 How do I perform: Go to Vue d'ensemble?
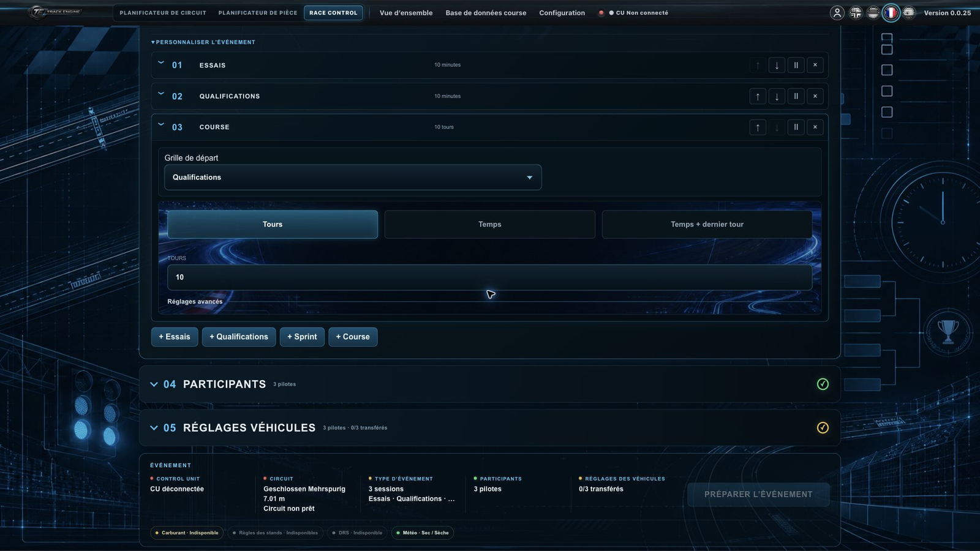coord(406,13)
